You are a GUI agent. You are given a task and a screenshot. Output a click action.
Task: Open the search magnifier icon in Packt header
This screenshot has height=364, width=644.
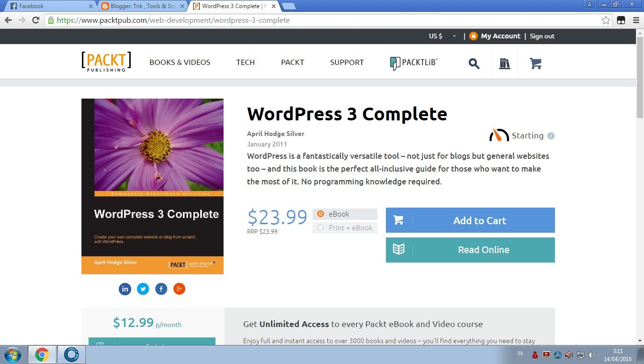click(474, 64)
